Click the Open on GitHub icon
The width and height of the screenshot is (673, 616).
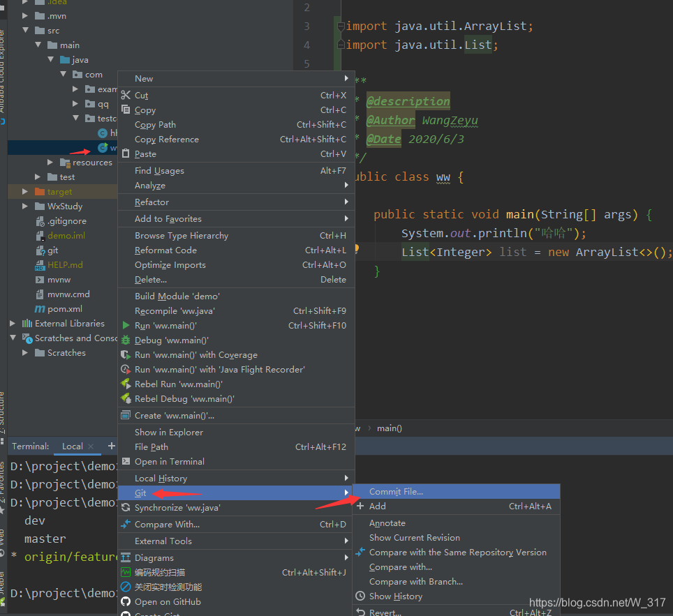(x=127, y=601)
